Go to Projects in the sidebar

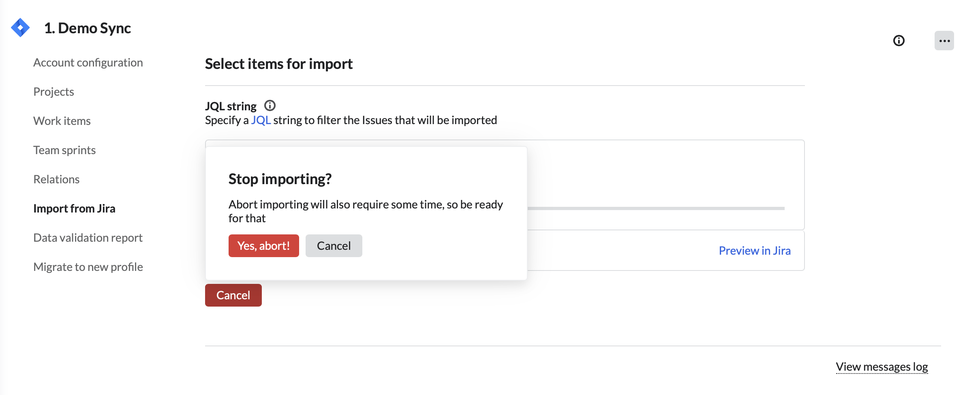pyautogui.click(x=53, y=92)
